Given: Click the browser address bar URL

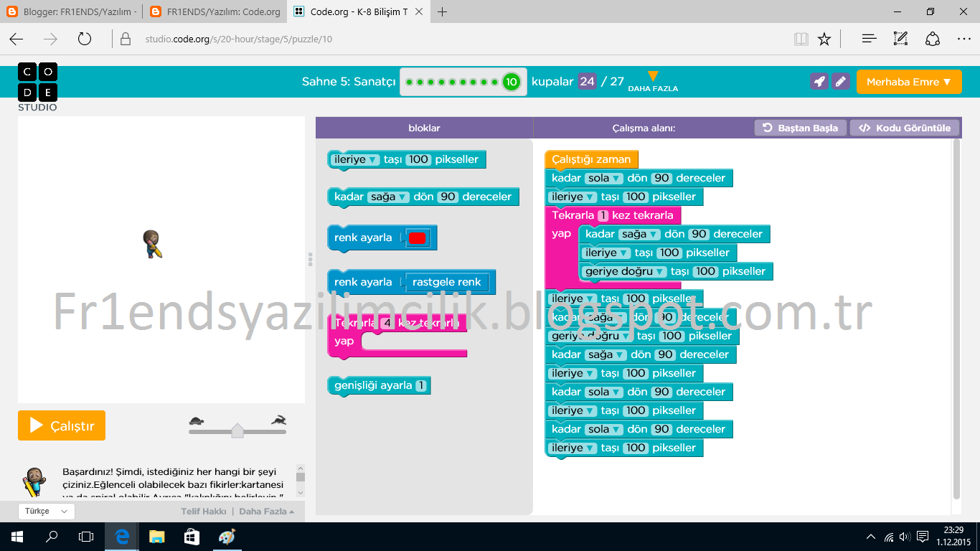Looking at the screenshot, I should click(x=238, y=39).
